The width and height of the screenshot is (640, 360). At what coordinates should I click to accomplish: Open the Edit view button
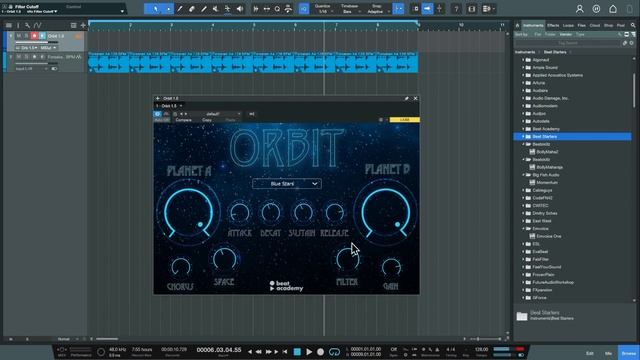coord(590,353)
